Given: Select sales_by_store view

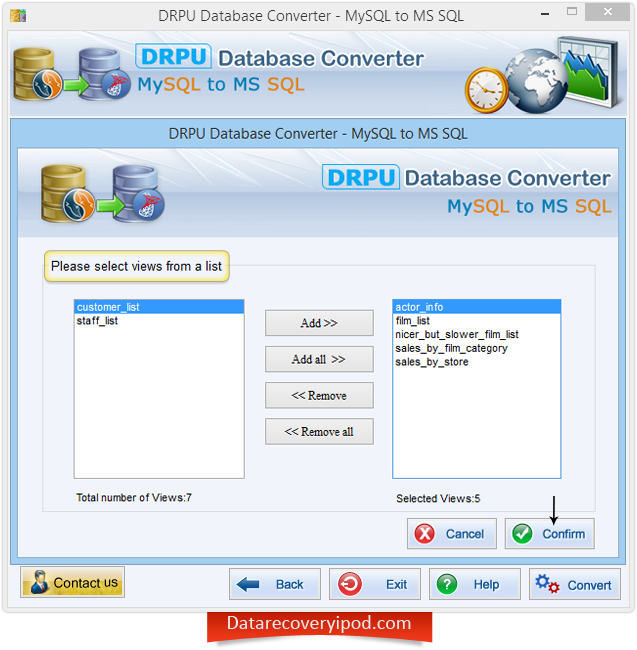Looking at the screenshot, I should click(x=477, y=362).
